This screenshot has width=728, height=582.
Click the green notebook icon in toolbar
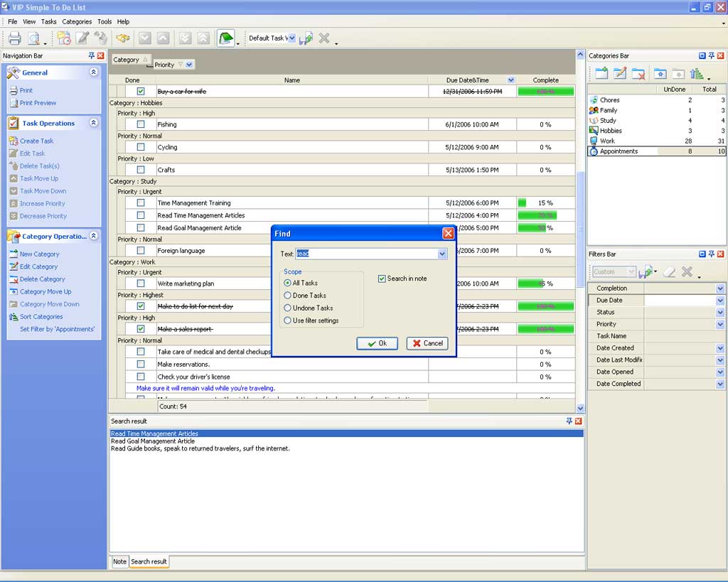click(225, 38)
